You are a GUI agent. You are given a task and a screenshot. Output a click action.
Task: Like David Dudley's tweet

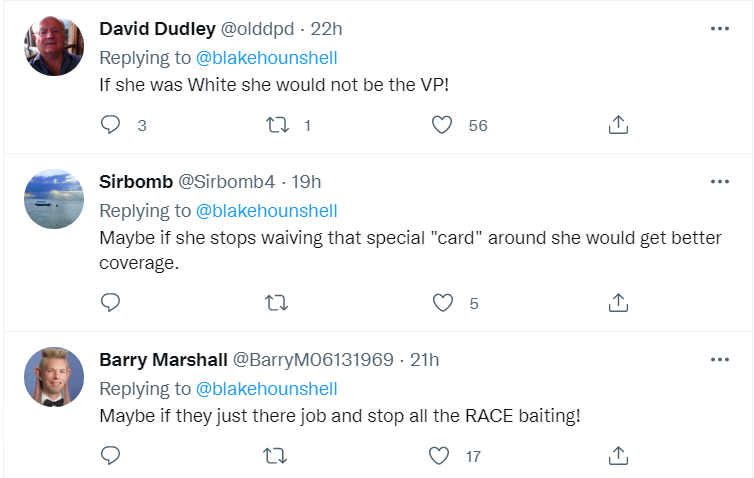441,125
